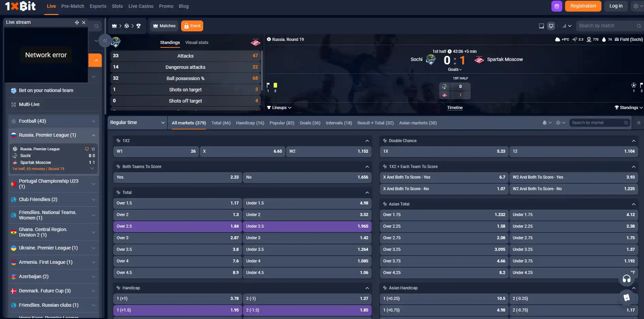Switch to the Pre-Match tab
Image resolution: width=644 pixels, height=319 pixels.
pyautogui.click(x=73, y=6)
